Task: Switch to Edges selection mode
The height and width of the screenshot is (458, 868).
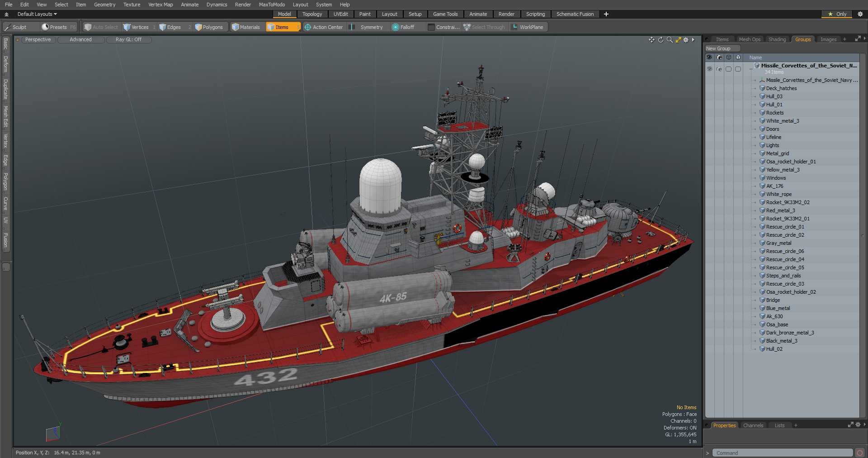Action: pyautogui.click(x=174, y=27)
